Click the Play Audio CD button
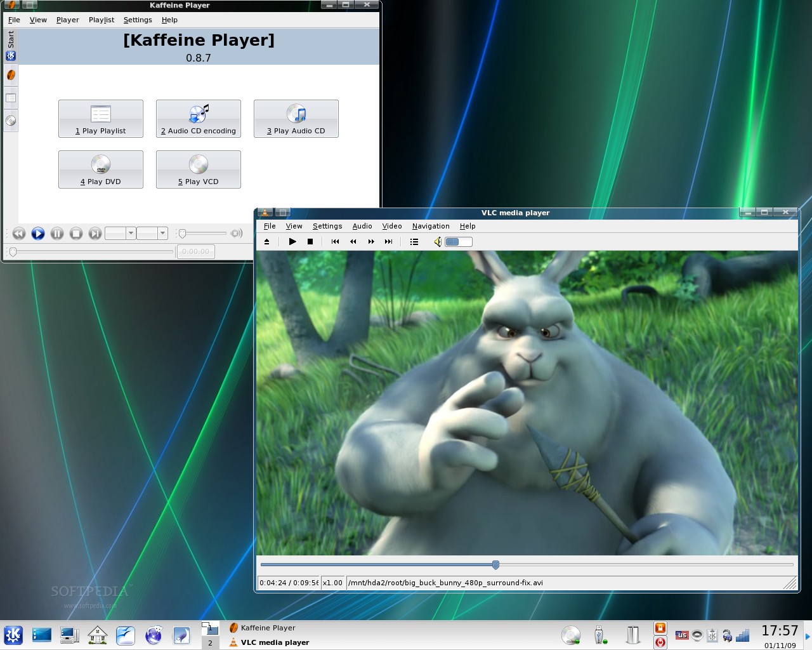This screenshot has width=812, height=650. [x=296, y=119]
